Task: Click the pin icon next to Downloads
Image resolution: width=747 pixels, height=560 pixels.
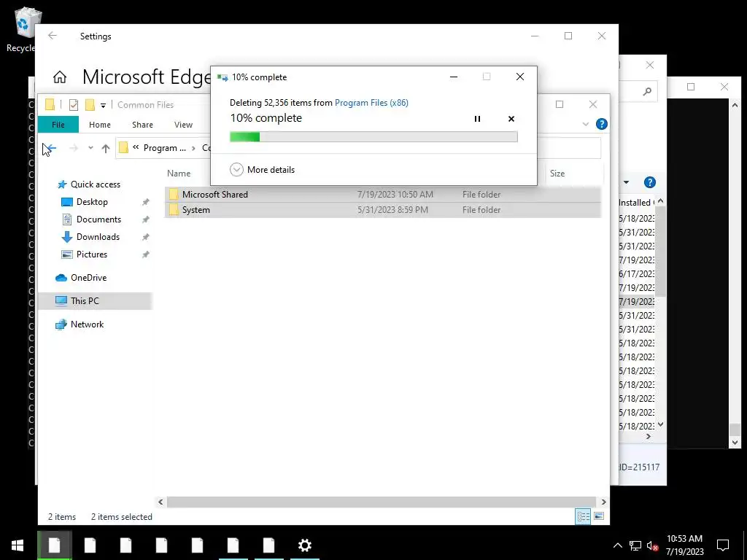Action: [146, 237]
